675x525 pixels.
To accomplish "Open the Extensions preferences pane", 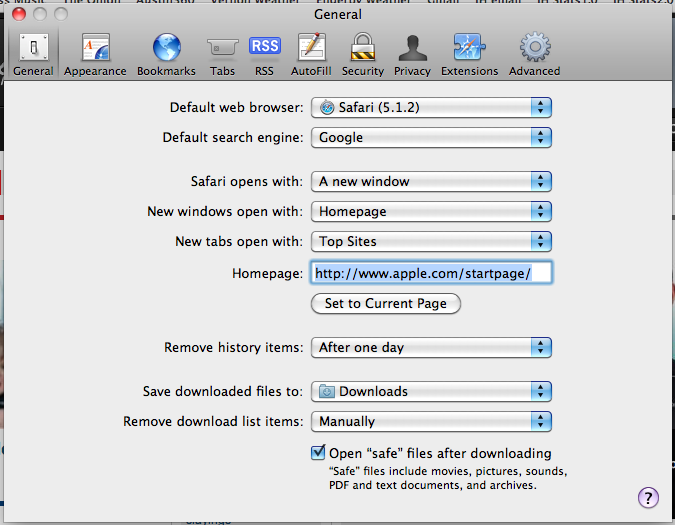I will click(469, 54).
